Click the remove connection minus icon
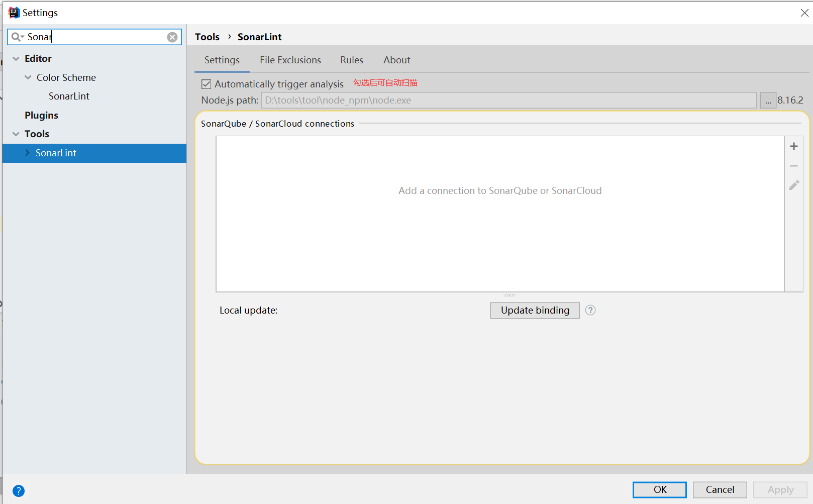The width and height of the screenshot is (813, 504). pyautogui.click(x=794, y=166)
